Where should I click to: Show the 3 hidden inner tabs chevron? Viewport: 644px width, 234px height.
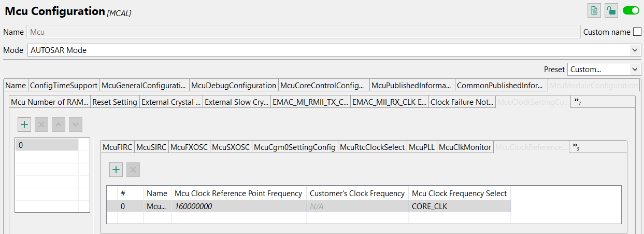pos(575,147)
